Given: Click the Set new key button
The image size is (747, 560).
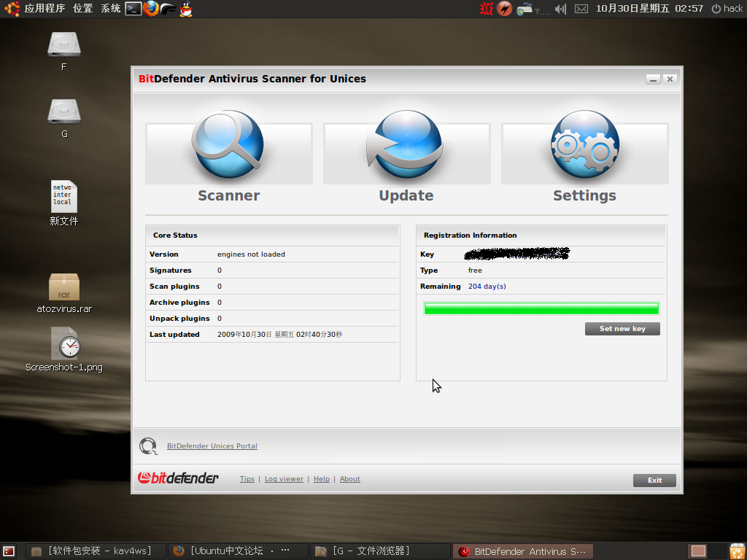Looking at the screenshot, I should click(x=622, y=329).
